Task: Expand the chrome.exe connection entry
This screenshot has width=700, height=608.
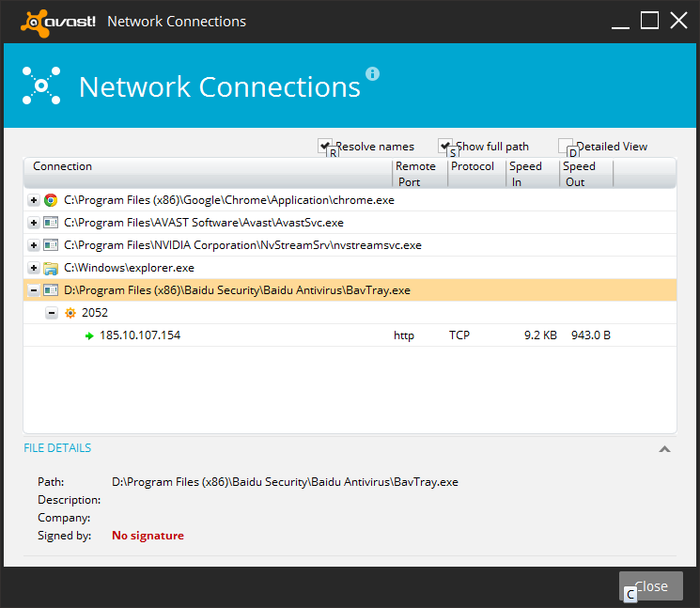Action: pos(34,200)
